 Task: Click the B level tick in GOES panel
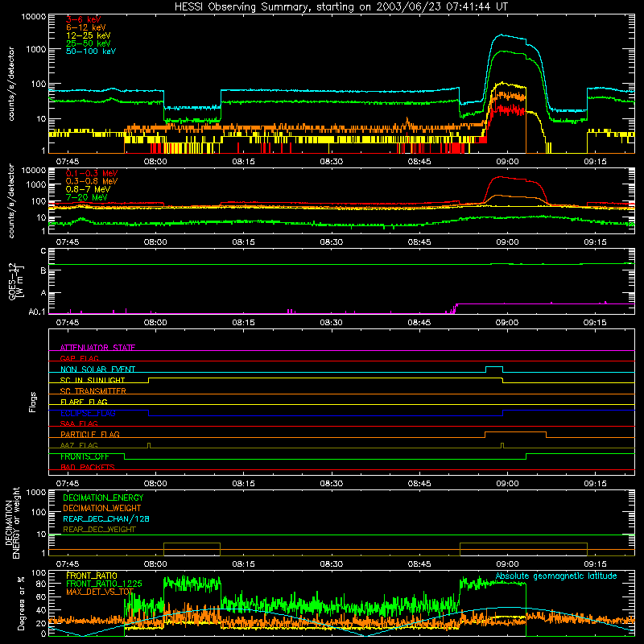43,270
